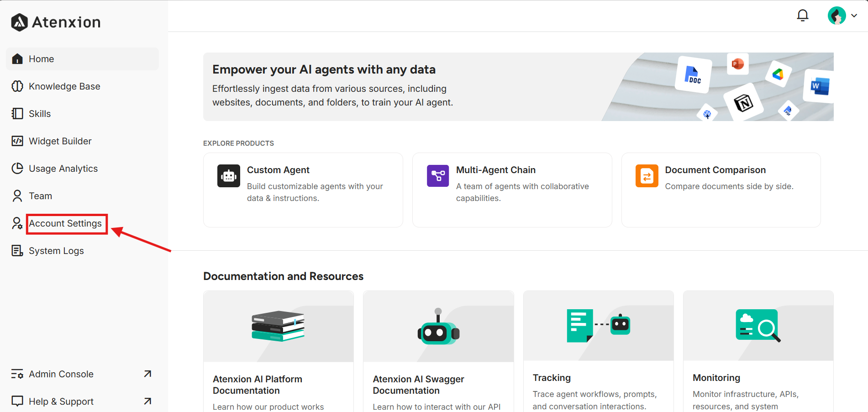Click the purple Multi-Agent Chain icon
The image size is (868, 412).
[x=438, y=176]
